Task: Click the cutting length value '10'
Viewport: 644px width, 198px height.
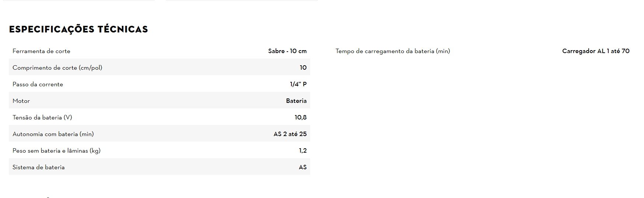Action: (303, 68)
